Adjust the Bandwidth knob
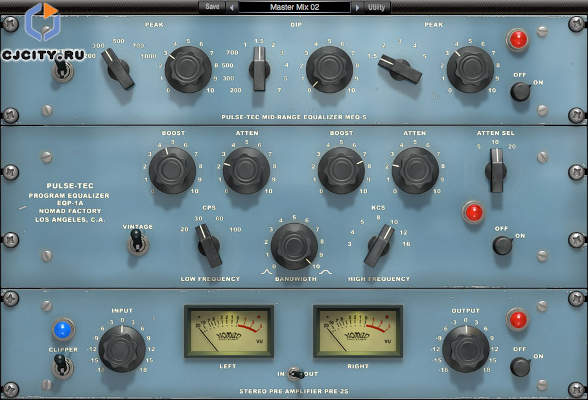 pyautogui.click(x=294, y=246)
